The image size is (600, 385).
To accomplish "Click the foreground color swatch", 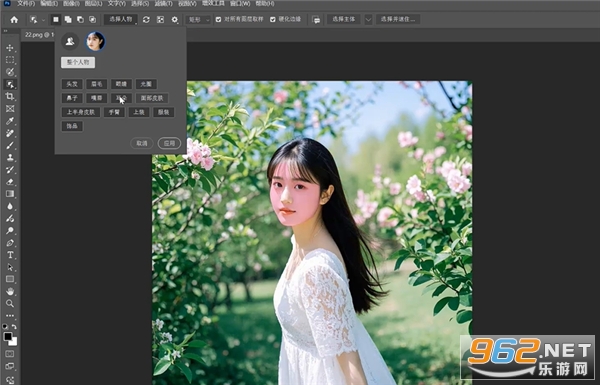I will (7, 336).
